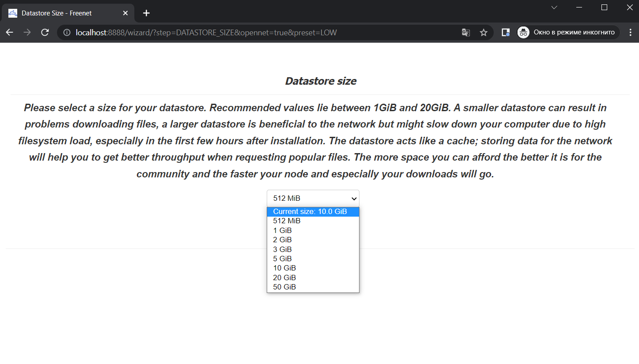Open the tab search chevron
This screenshot has height=364, width=639.
click(x=555, y=8)
